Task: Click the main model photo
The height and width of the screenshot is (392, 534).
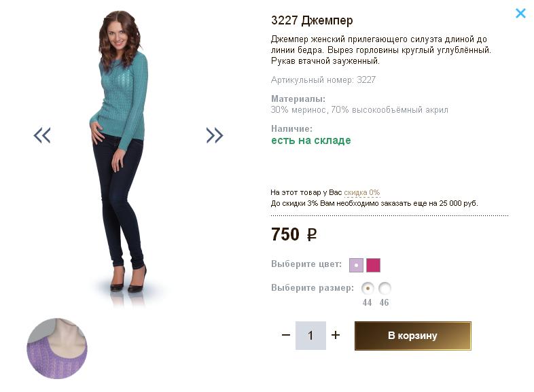Action: pyautogui.click(x=121, y=149)
